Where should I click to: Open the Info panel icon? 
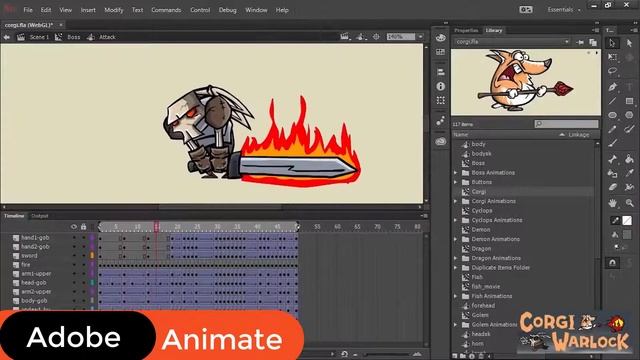(x=440, y=86)
